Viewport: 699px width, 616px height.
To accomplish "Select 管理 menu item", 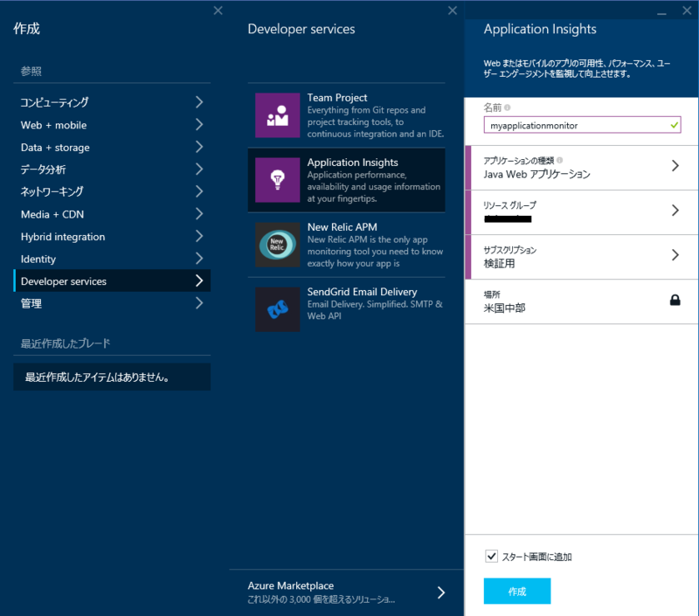I will [x=112, y=303].
